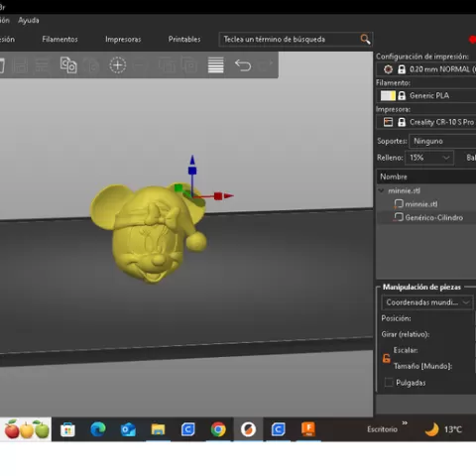Screen dimensions: 476x476
Task: Switch to the Filamentos tab
Action: coord(59,39)
